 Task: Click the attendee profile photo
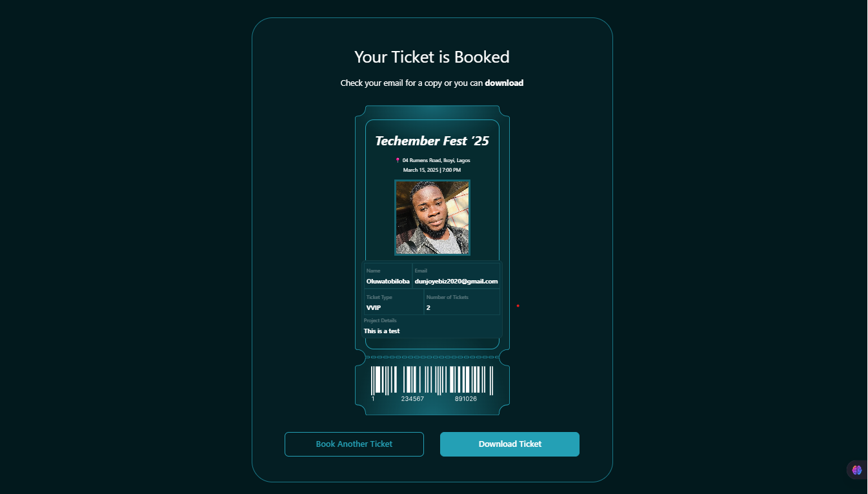(432, 218)
